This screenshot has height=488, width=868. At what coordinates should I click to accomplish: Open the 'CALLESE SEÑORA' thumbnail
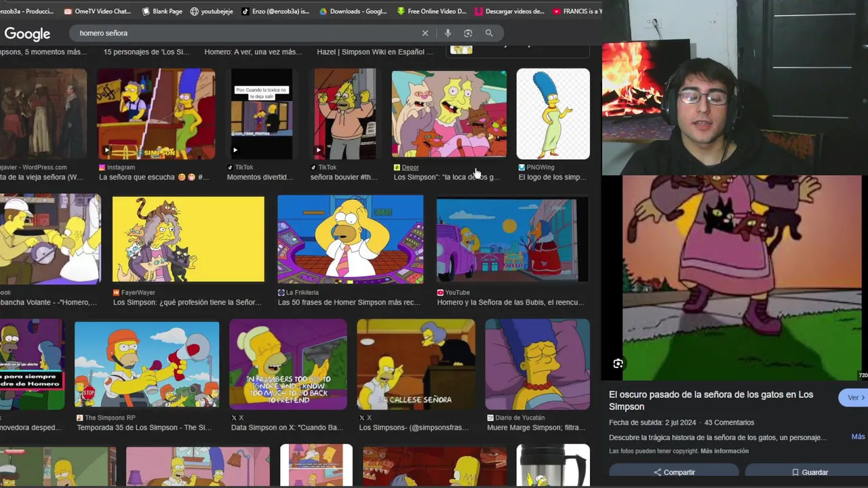click(x=416, y=365)
